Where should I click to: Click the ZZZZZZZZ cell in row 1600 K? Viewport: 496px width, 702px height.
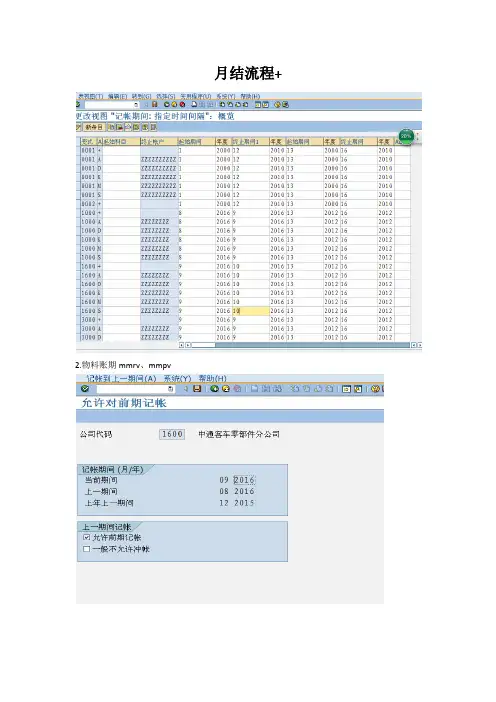click(159, 293)
